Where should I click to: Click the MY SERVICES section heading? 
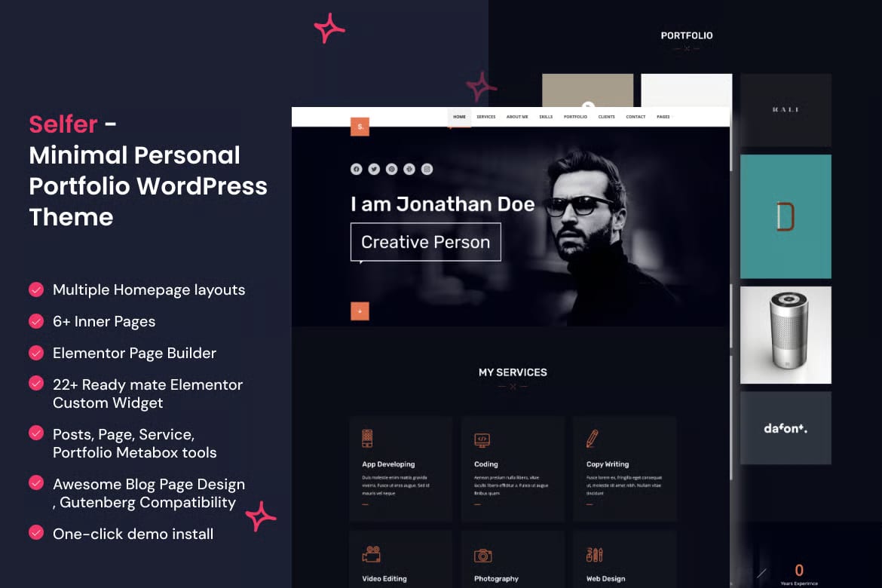click(513, 372)
